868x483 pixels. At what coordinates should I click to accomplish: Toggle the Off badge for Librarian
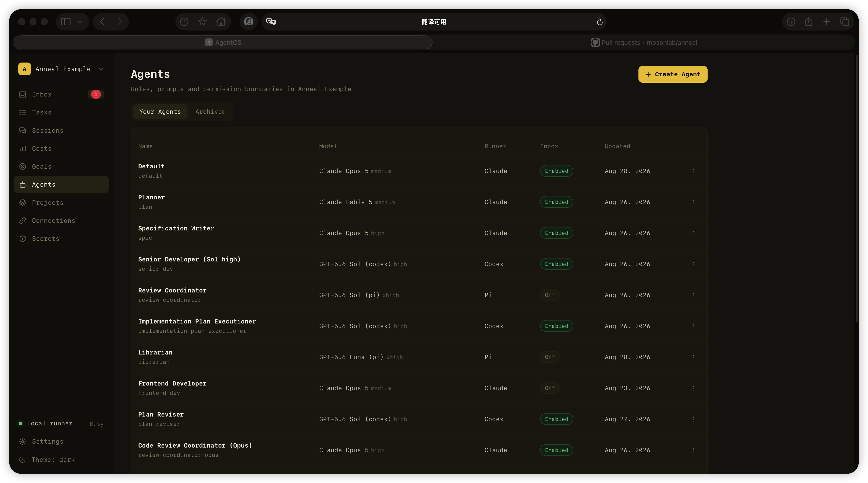(x=550, y=357)
